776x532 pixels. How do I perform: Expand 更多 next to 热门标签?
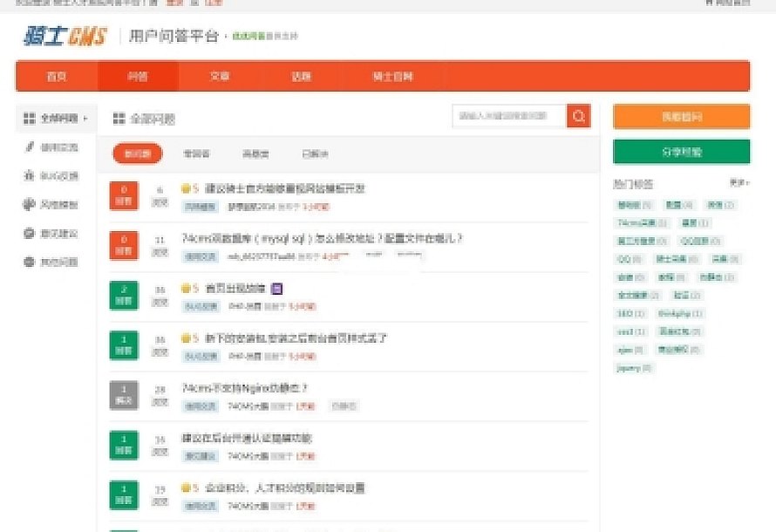pos(739,183)
